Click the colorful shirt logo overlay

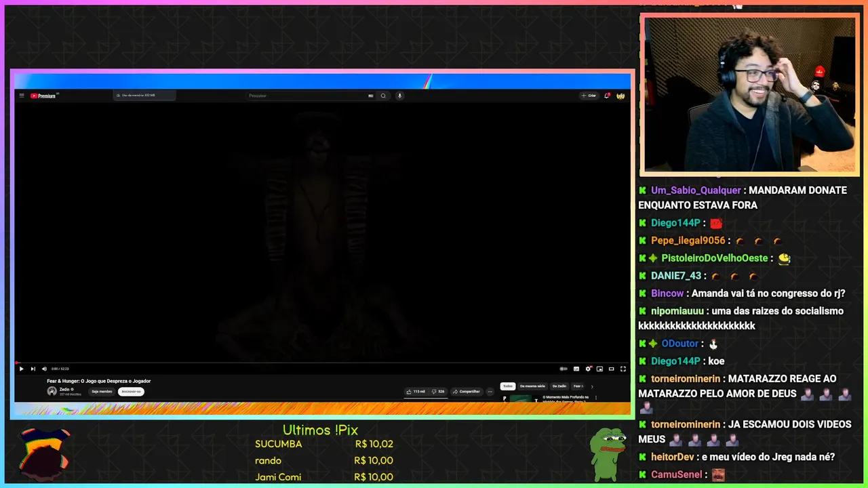43,453
